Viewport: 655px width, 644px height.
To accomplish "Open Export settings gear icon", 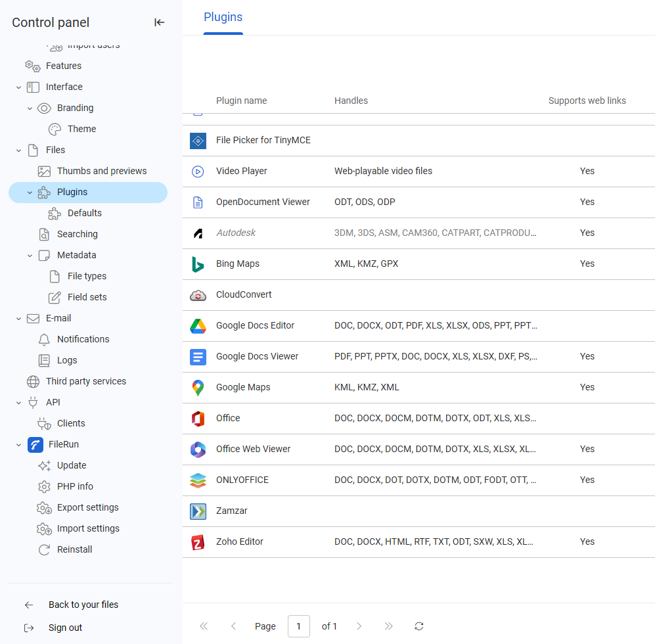I will click(44, 508).
